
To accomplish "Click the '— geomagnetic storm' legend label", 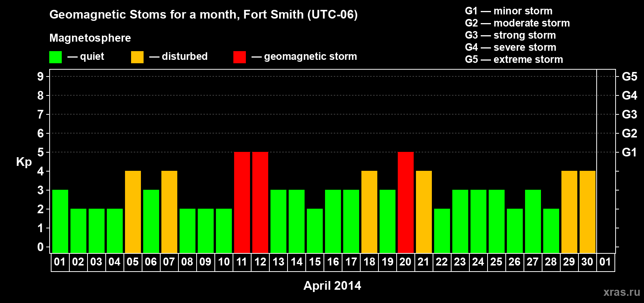I will [304, 56].
